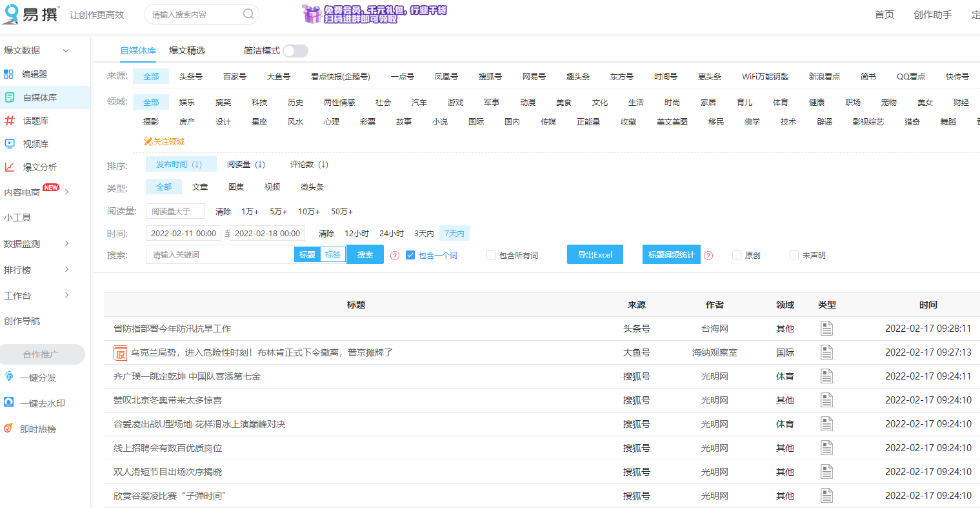
Task: Toggle 简洁模式 switch on
Action: (x=295, y=50)
